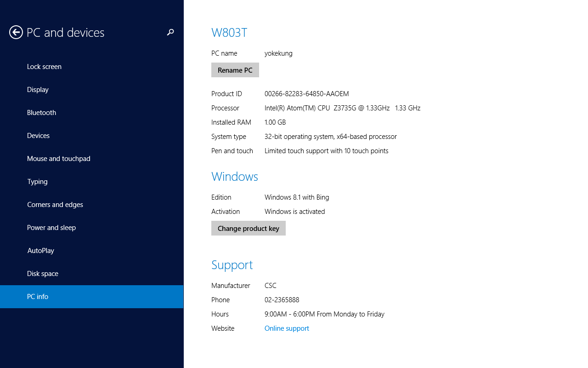588x368 pixels.
Task: Open Mouse and touchpad settings
Action: coord(91,159)
